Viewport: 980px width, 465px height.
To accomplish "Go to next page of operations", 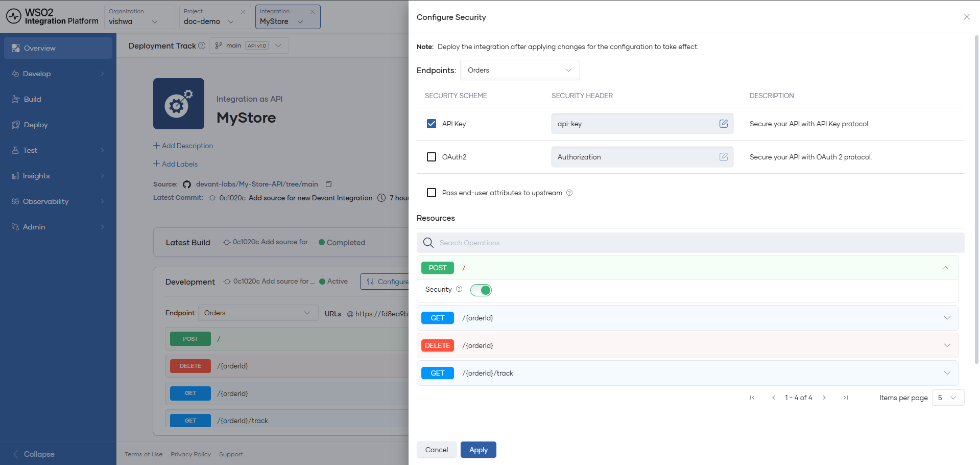I will click(824, 398).
